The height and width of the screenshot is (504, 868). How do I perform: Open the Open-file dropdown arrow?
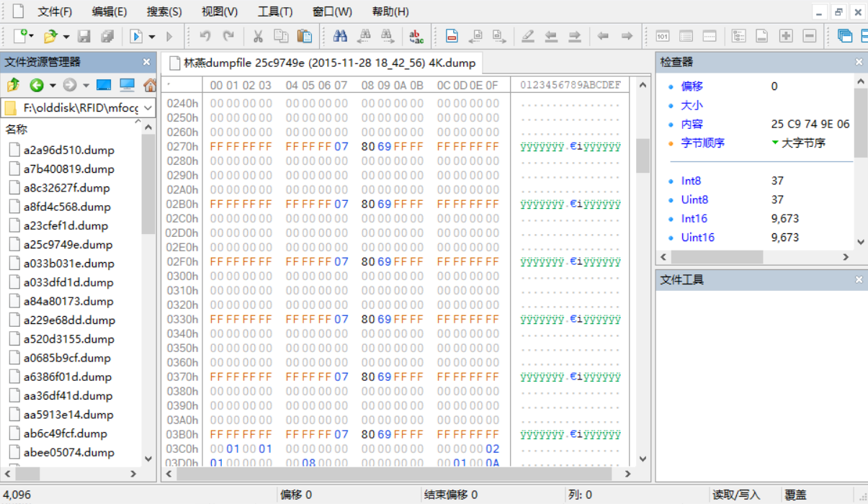click(x=66, y=36)
